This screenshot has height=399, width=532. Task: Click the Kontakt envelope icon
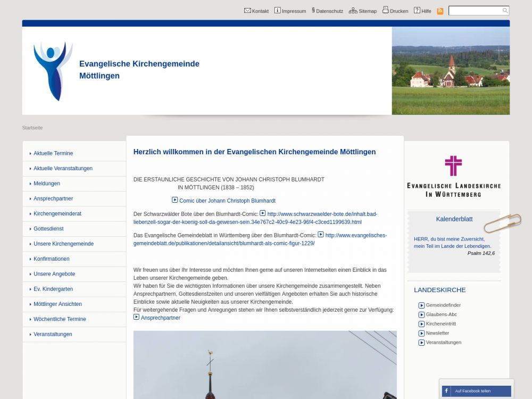(247, 11)
